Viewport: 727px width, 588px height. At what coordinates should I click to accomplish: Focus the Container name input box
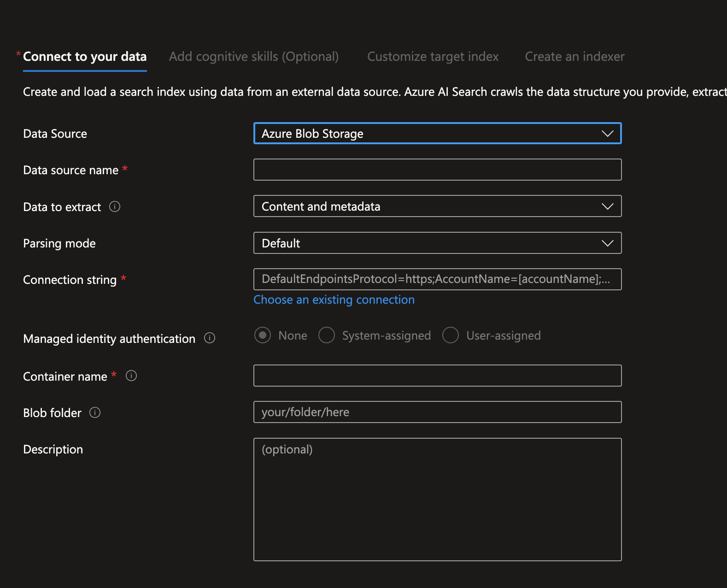tap(437, 376)
